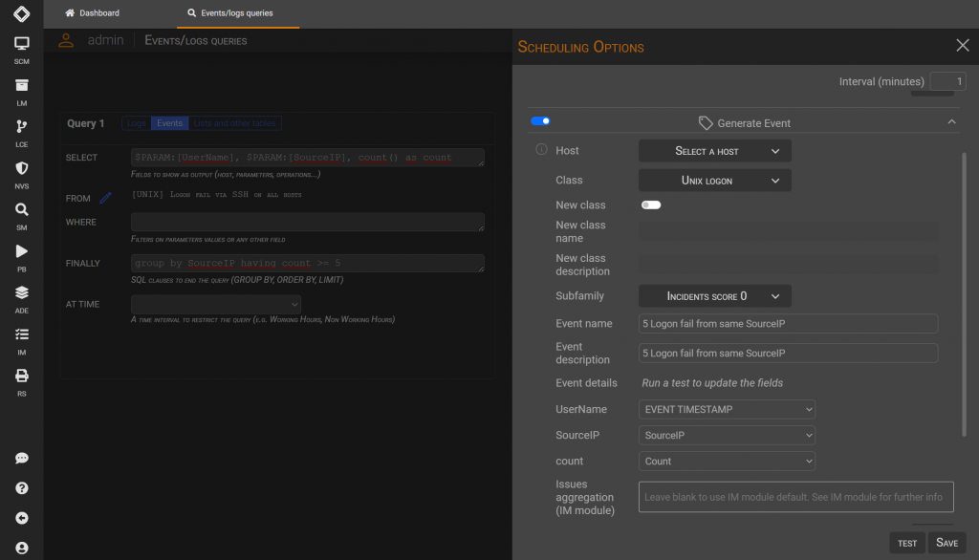Screen dimensions: 979x560
Task: Select the Events query source tab
Action: pos(170,123)
